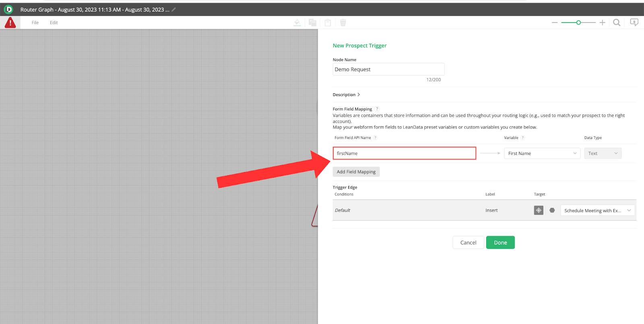Open search with the magnifier icon
This screenshot has height=324, width=644.
617,23
